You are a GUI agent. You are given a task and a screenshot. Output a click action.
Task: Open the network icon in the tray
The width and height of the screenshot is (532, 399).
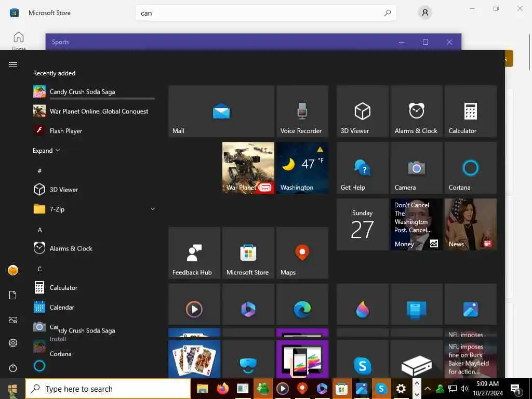(453, 389)
